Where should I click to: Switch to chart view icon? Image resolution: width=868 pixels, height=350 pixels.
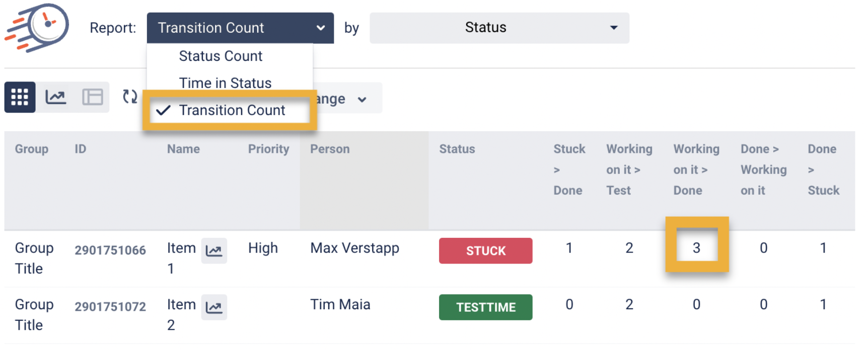(x=55, y=97)
